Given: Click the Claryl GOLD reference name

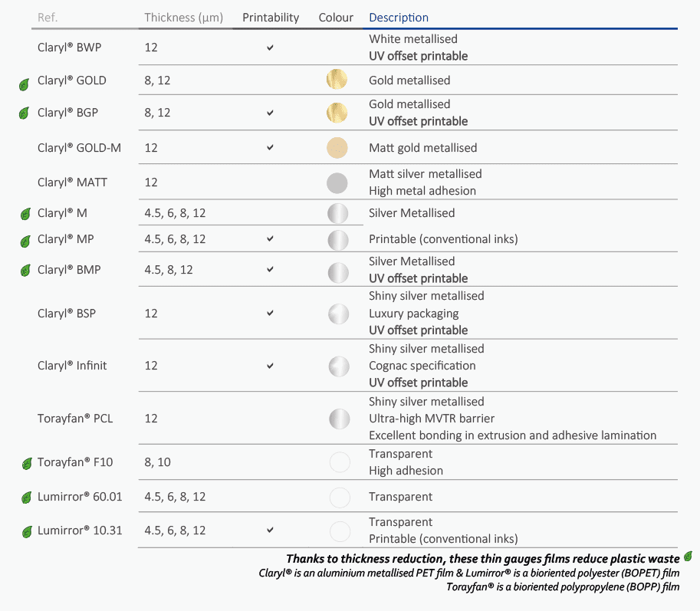Looking at the screenshot, I should (x=72, y=80).
